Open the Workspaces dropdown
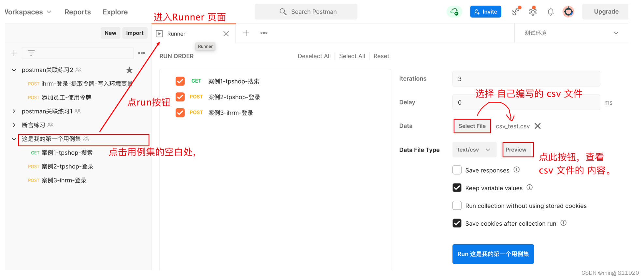This screenshot has height=279, width=644. pos(28,12)
